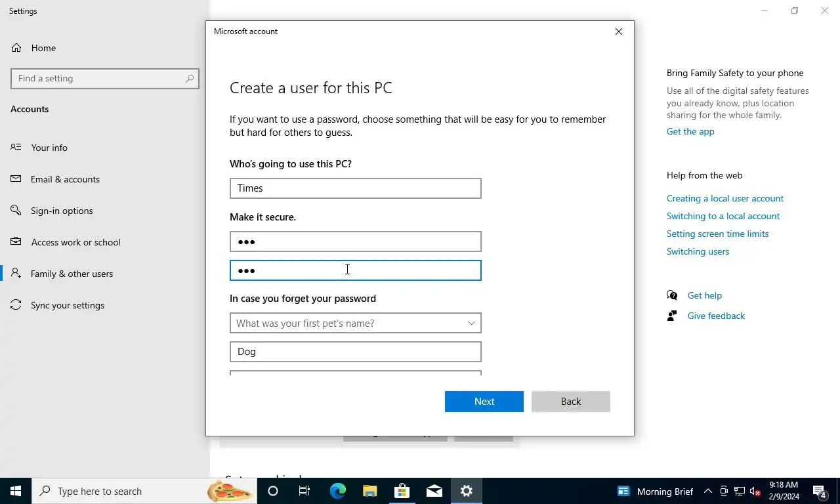Open Email & accounts
The width and height of the screenshot is (840, 504).
click(x=65, y=179)
